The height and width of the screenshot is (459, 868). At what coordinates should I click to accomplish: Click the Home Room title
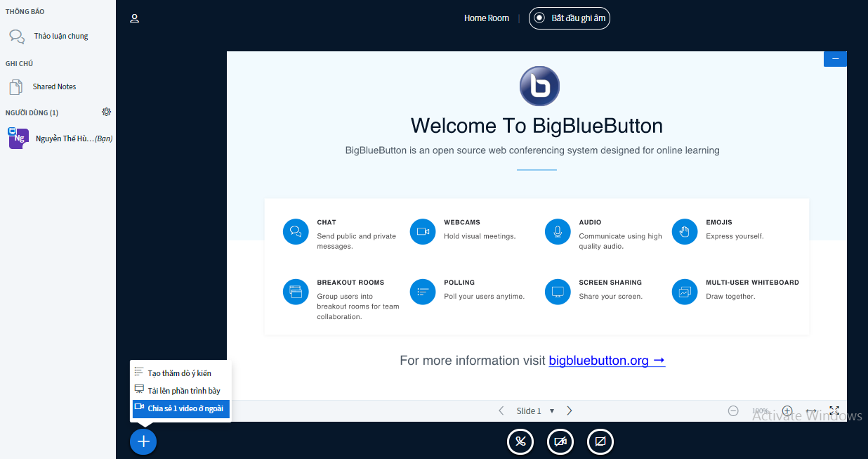[x=487, y=18]
